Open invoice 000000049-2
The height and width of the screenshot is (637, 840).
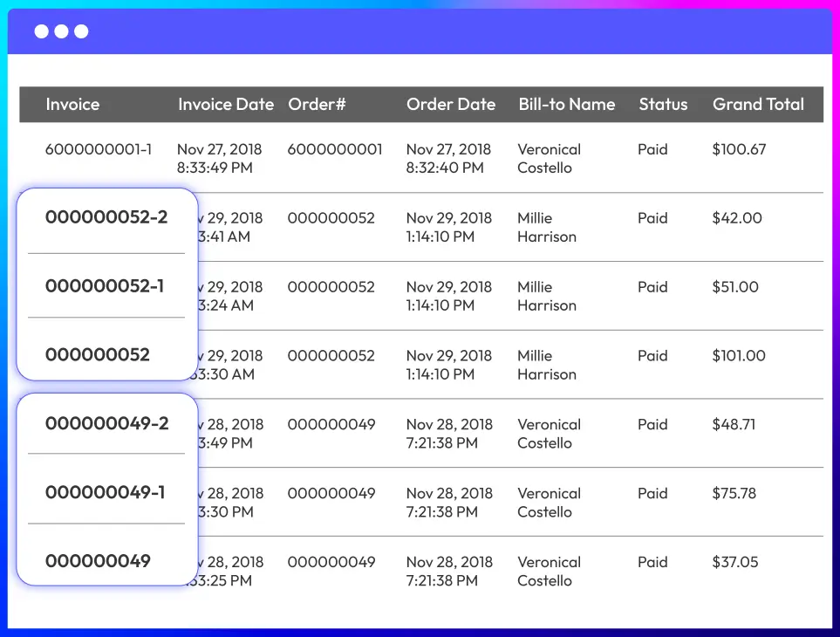[x=106, y=423]
